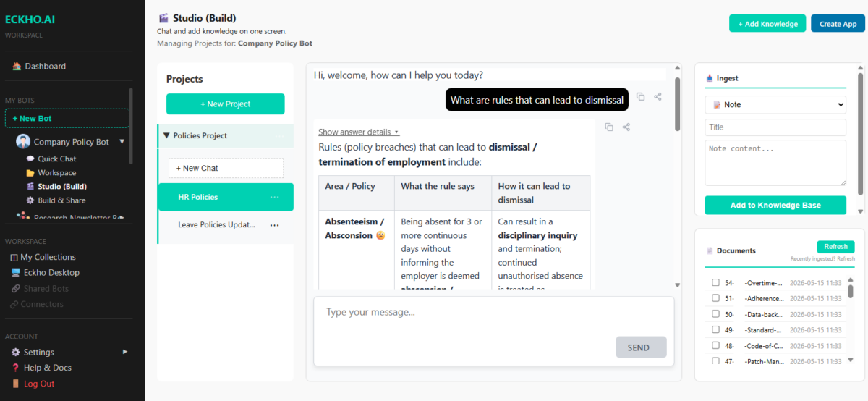The image size is (868, 401).
Task: Open Build & Share in the sidebar
Action: pyautogui.click(x=56, y=200)
